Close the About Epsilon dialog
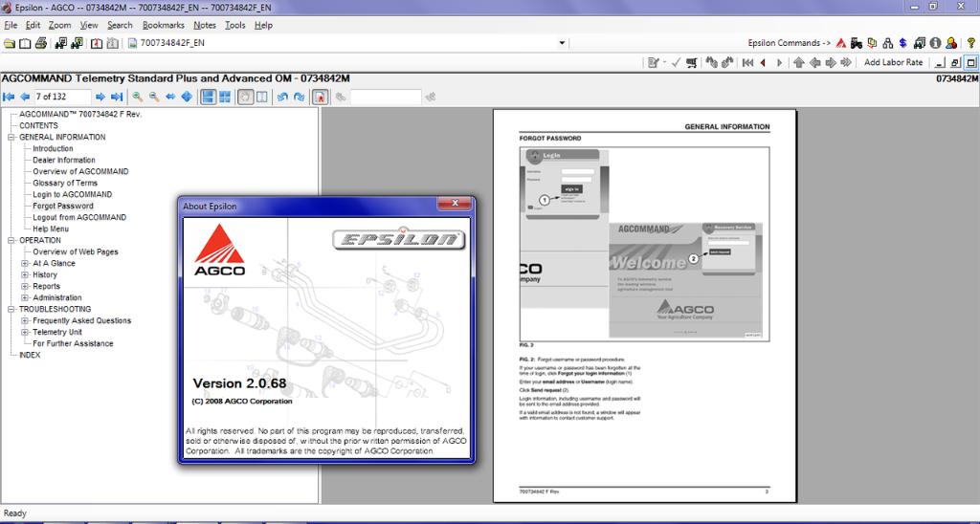The image size is (980, 524). 455,203
